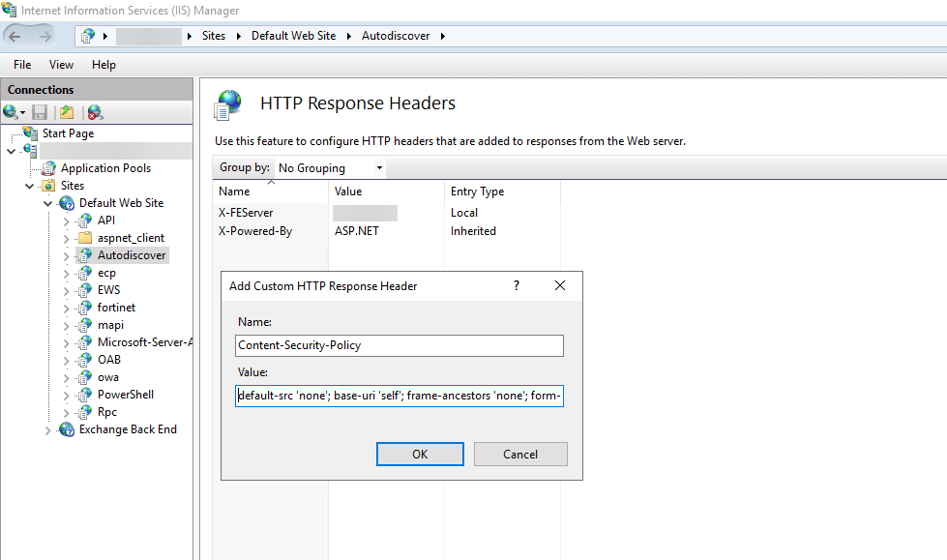947x560 pixels.
Task: Select the EWS application node
Action: (108, 290)
